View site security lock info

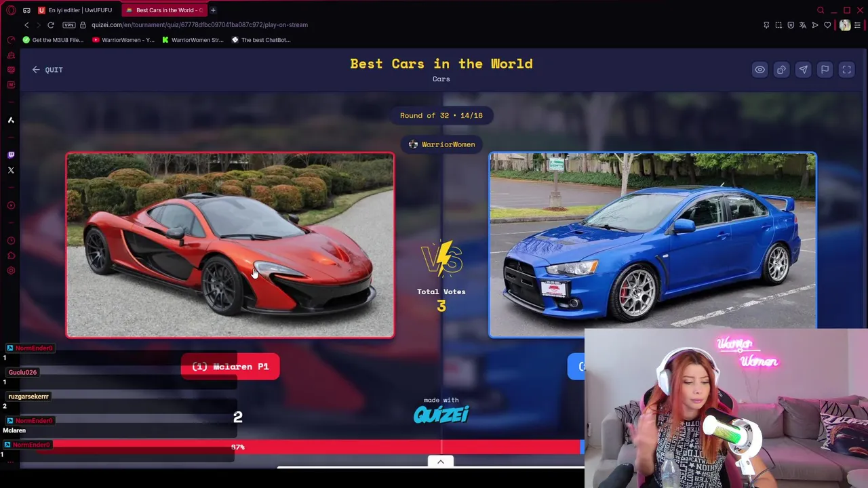click(83, 25)
